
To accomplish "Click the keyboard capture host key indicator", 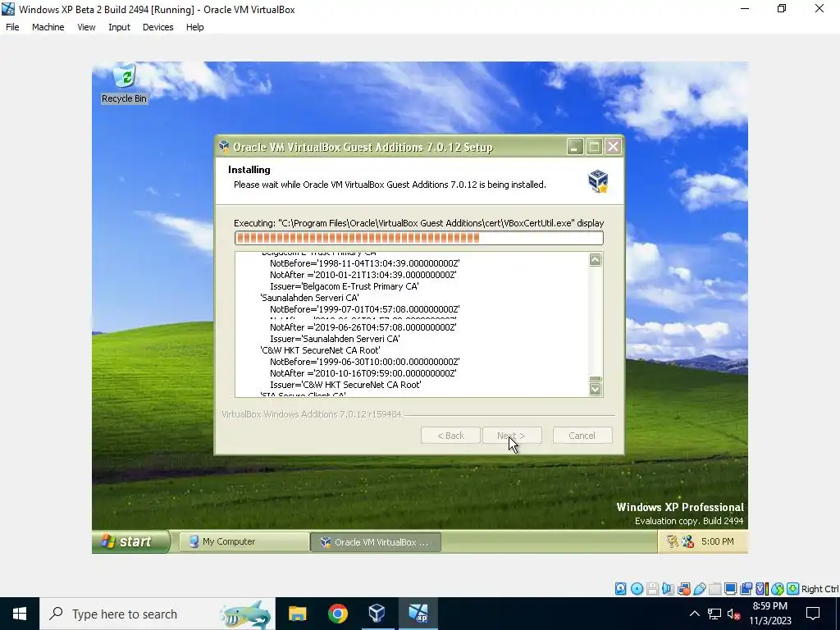I will pos(793,589).
